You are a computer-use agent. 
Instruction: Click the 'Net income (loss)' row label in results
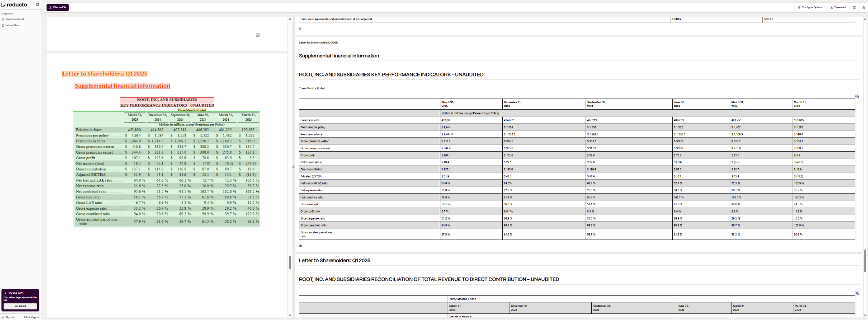tap(311, 162)
